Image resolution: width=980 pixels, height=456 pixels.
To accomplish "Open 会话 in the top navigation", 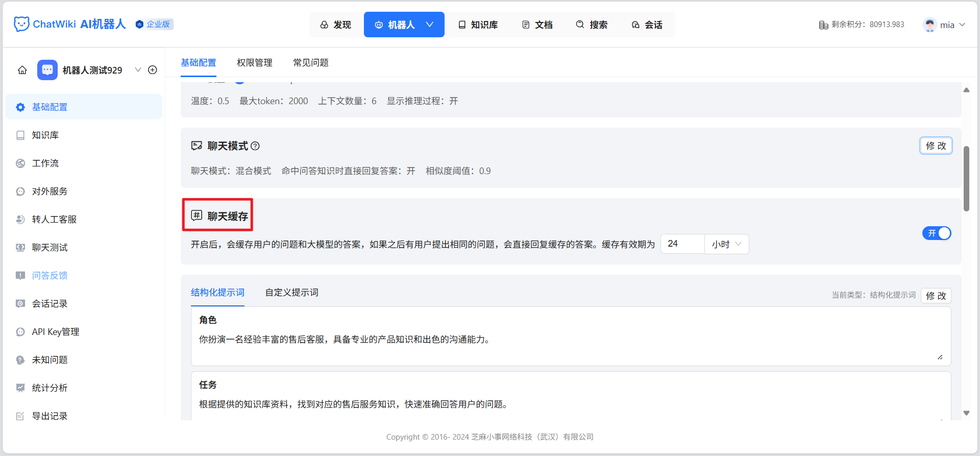I will tap(647, 25).
